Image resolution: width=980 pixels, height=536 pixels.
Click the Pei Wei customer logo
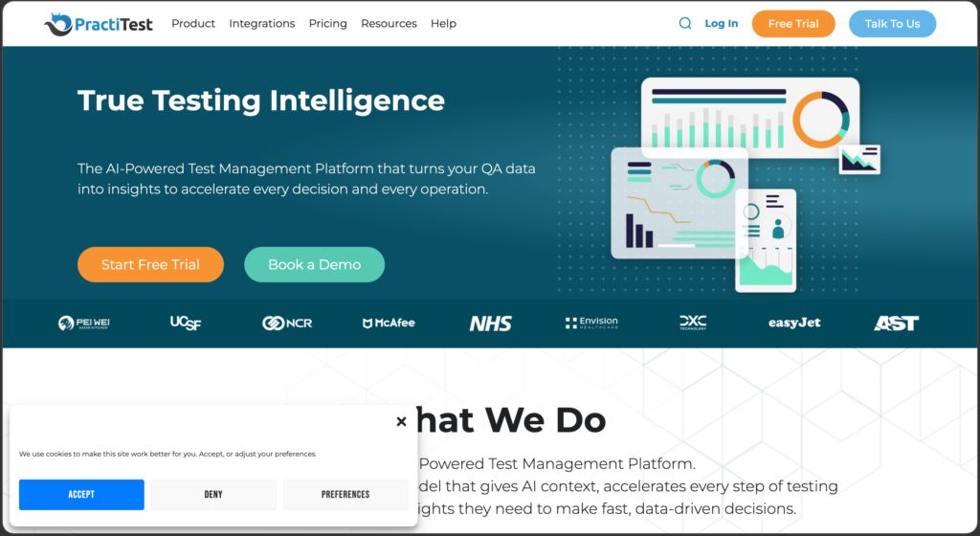pos(84,323)
